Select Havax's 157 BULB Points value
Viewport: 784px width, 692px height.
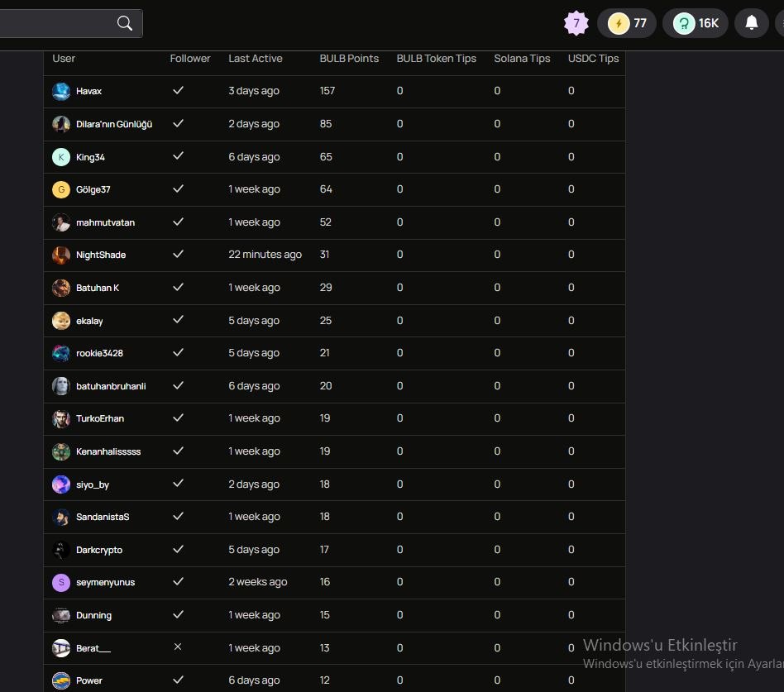point(327,91)
